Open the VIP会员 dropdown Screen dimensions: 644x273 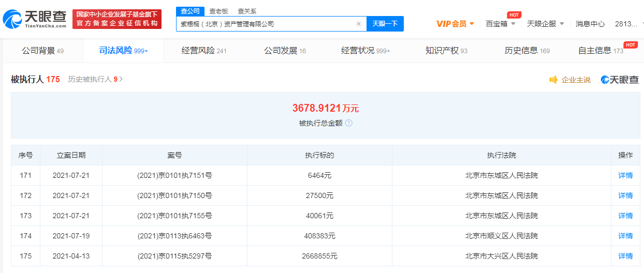click(x=455, y=24)
